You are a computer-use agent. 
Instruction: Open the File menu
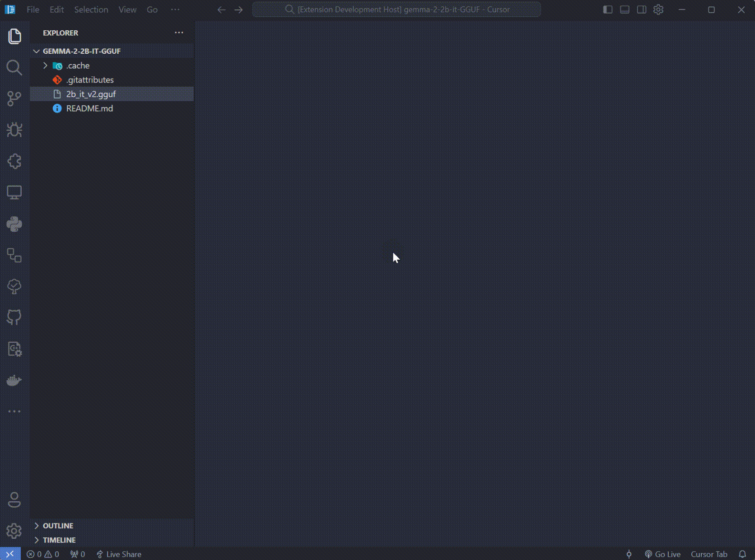tap(33, 9)
